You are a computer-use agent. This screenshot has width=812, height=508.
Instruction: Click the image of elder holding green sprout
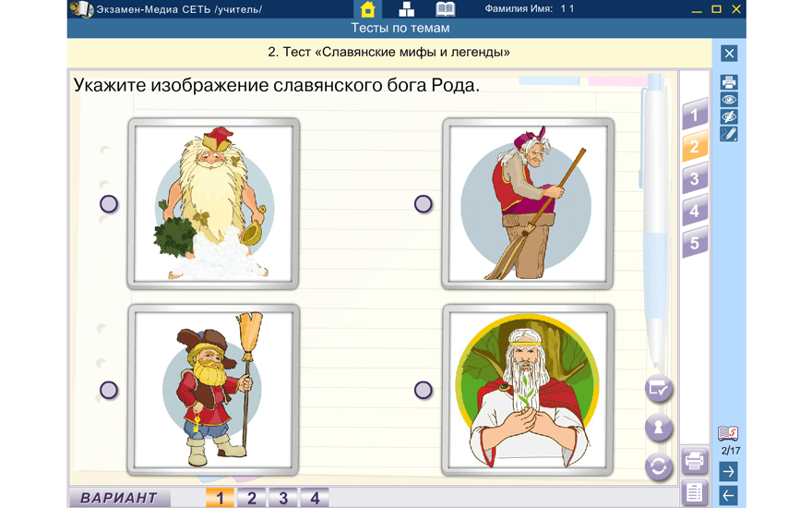[x=528, y=390]
